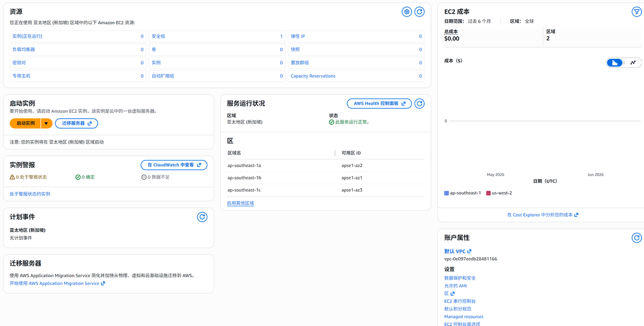Open the 自动扩缩组 resource link
The width and height of the screenshot is (644, 326).
(x=163, y=76)
